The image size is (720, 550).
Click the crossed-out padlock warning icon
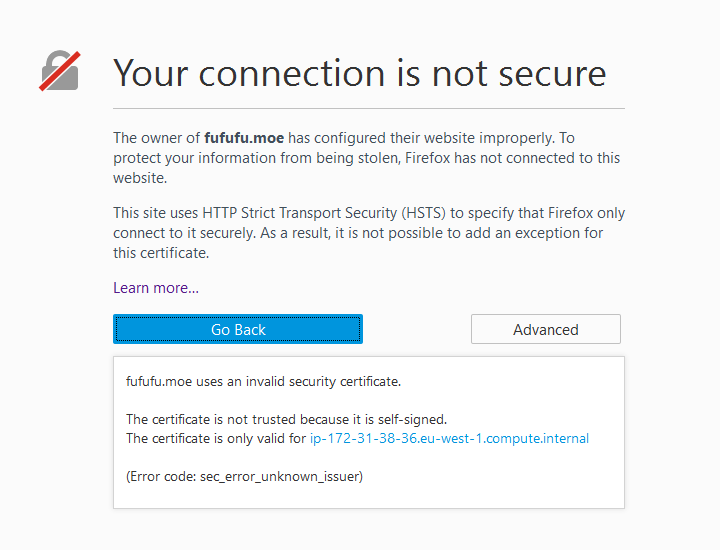pyautogui.click(x=60, y=71)
